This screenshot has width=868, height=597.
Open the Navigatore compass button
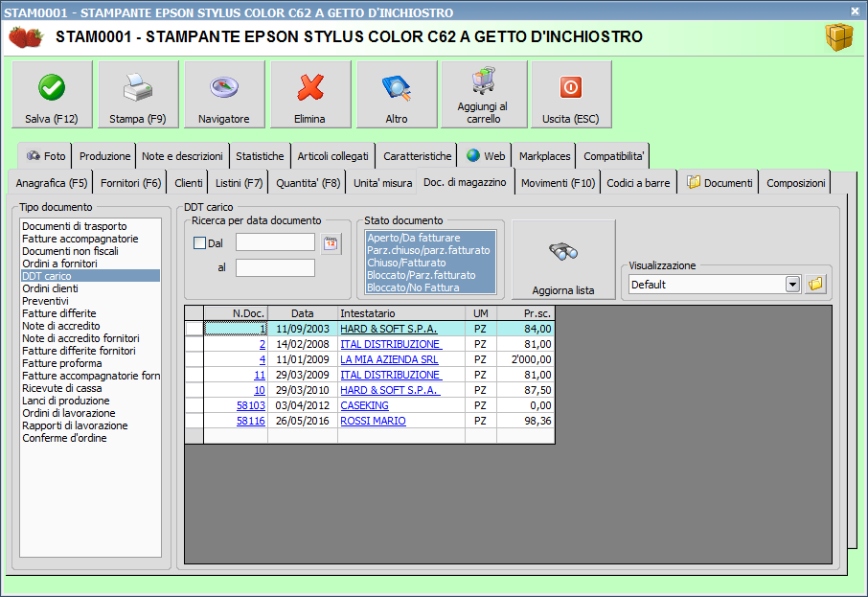pos(224,95)
